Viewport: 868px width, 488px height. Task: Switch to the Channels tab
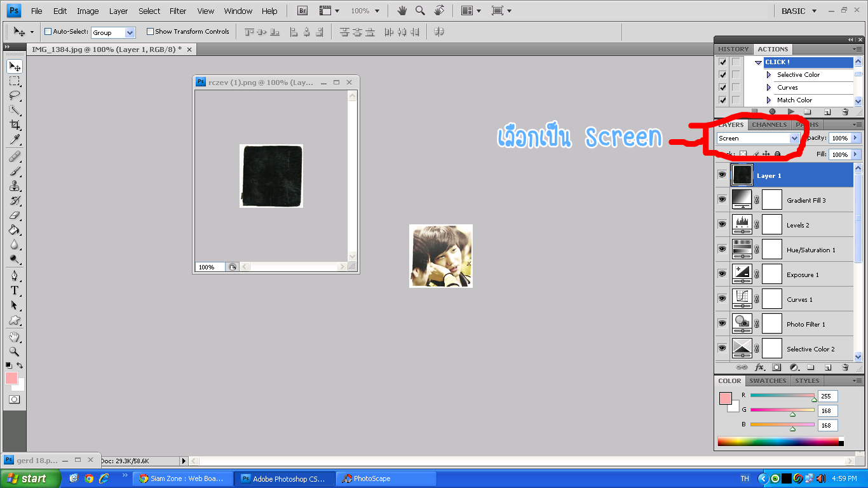(769, 125)
